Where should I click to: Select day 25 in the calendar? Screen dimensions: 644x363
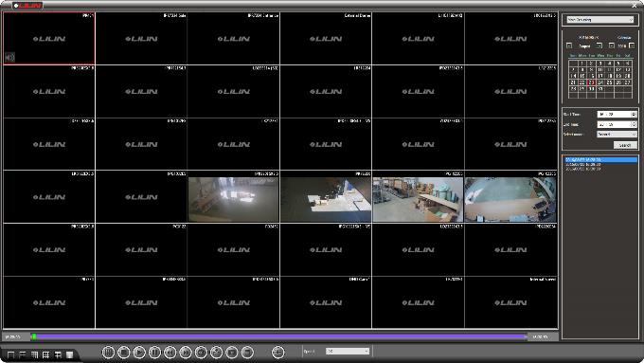pos(610,82)
